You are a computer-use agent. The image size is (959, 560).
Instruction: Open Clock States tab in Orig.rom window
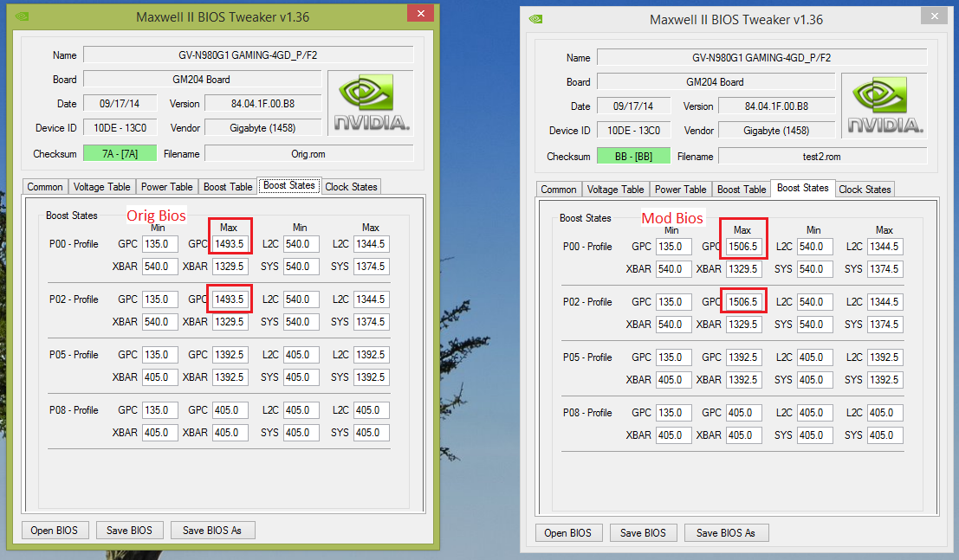click(351, 187)
